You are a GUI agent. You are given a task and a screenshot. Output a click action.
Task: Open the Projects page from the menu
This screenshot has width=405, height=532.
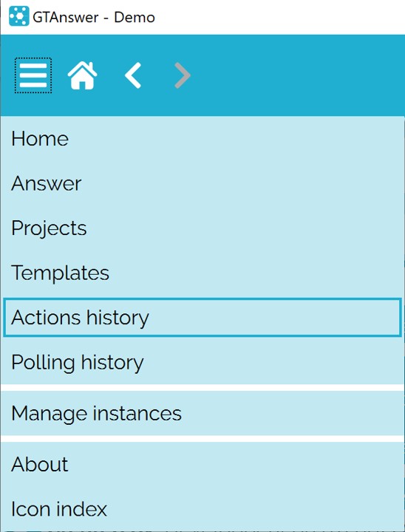(x=202, y=228)
